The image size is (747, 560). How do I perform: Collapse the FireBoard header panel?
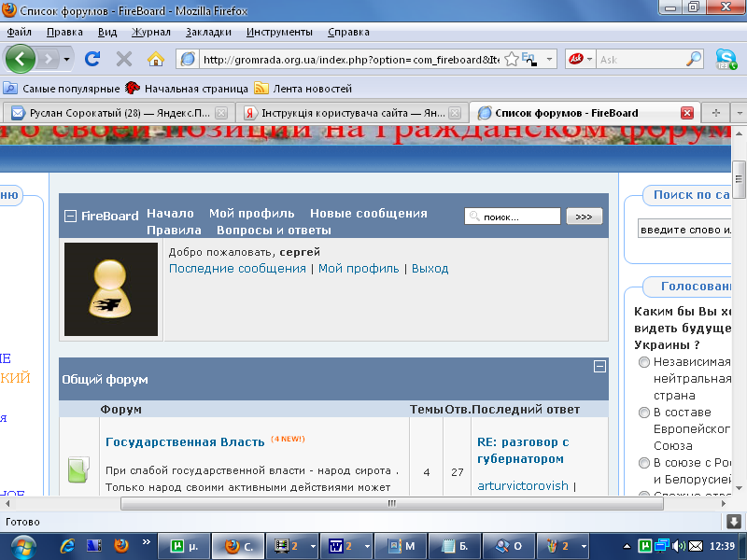coord(70,217)
